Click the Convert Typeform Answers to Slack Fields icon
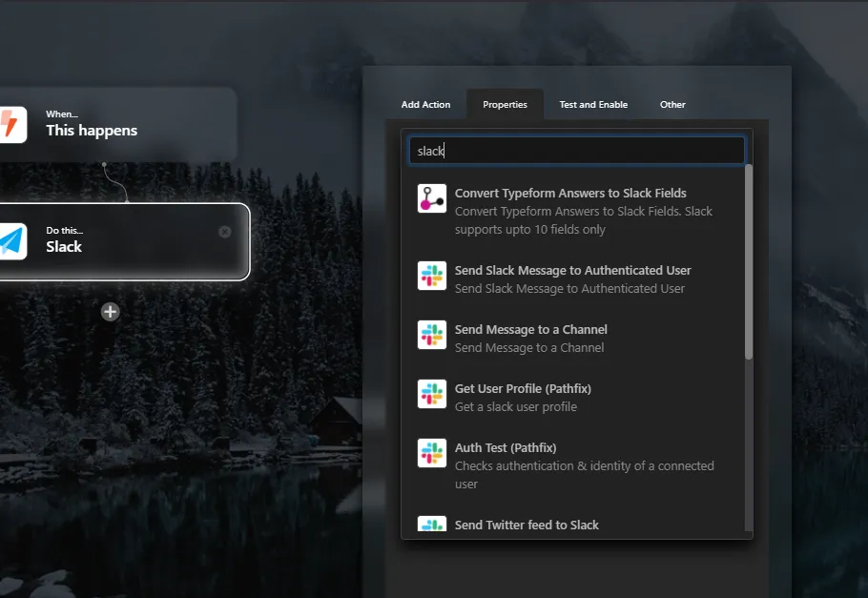The width and height of the screenshot is (868, 598). 432,198
